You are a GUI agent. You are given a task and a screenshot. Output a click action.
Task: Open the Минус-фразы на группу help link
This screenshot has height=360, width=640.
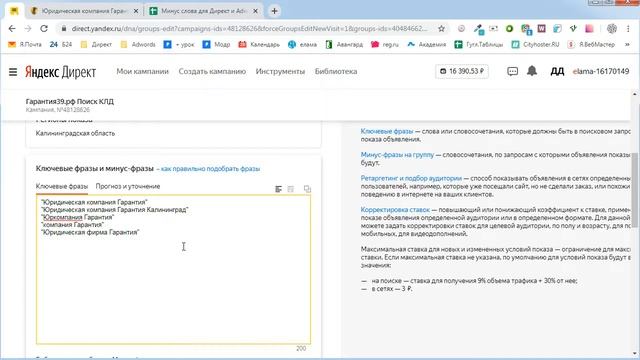397,155
